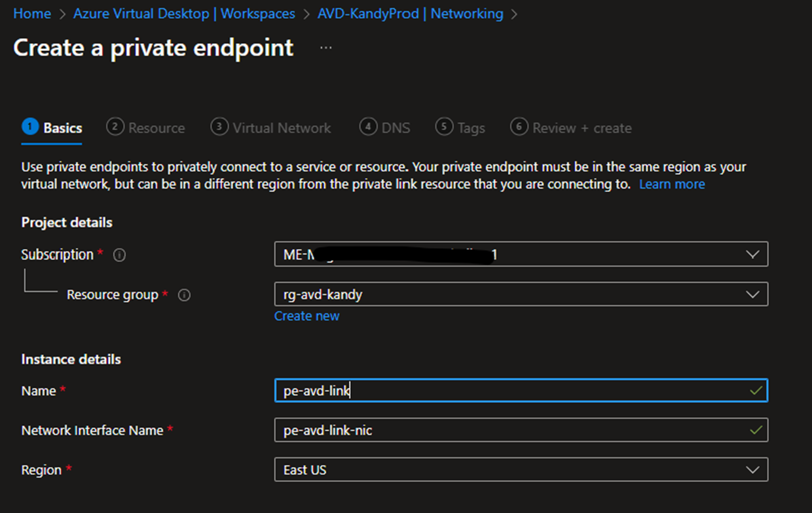Click the Tags step number icon

pyautogui.click(x=444, y=126)
